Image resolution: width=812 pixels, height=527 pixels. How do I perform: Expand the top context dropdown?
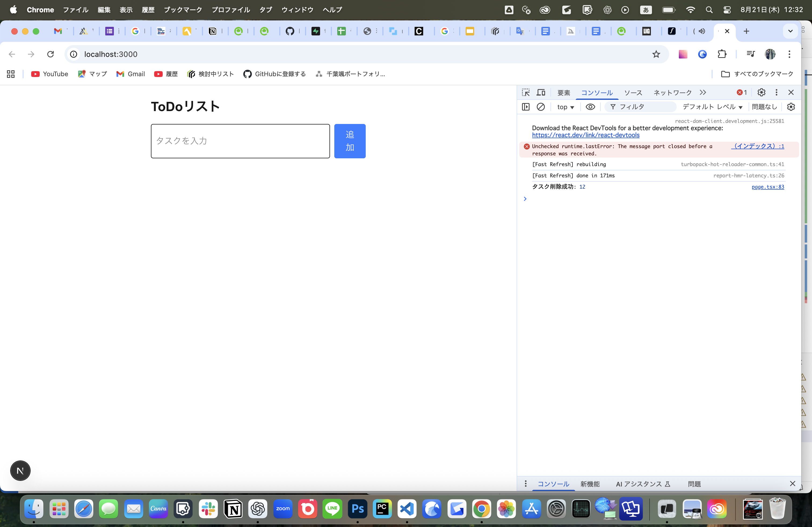(x=565, y=107)
